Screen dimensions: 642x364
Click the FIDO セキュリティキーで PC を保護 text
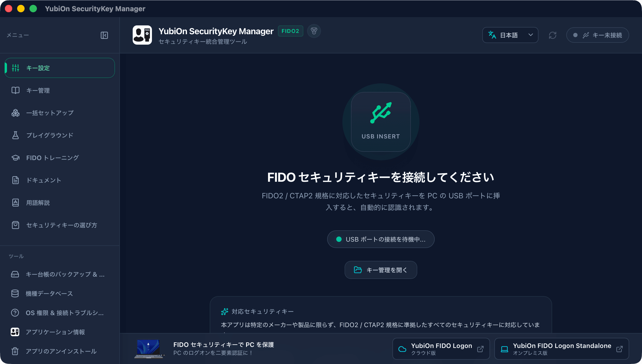tap(224, 345)
